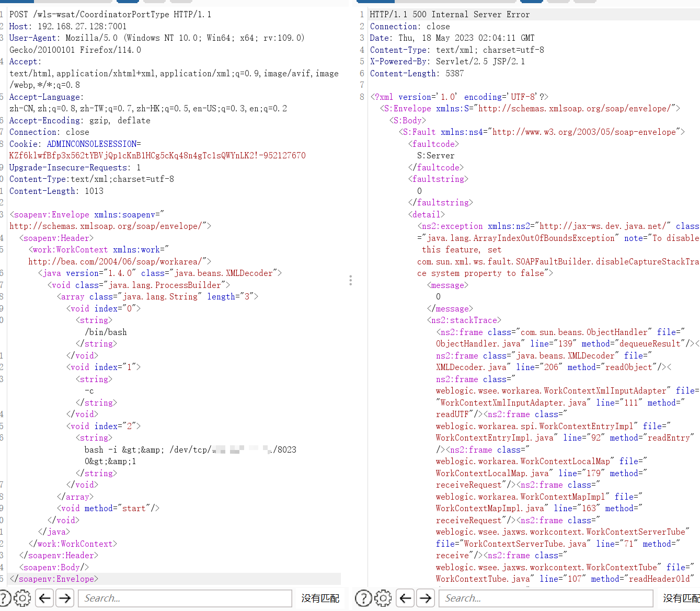Click the 'void method="start"' line
Viewport: 700px width, 611px height.
(108, 509)
